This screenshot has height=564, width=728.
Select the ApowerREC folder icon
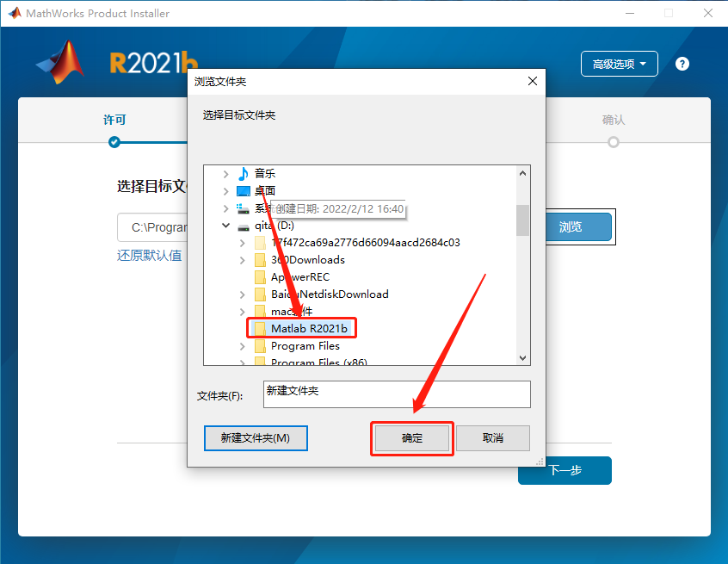tap(261, 277)
